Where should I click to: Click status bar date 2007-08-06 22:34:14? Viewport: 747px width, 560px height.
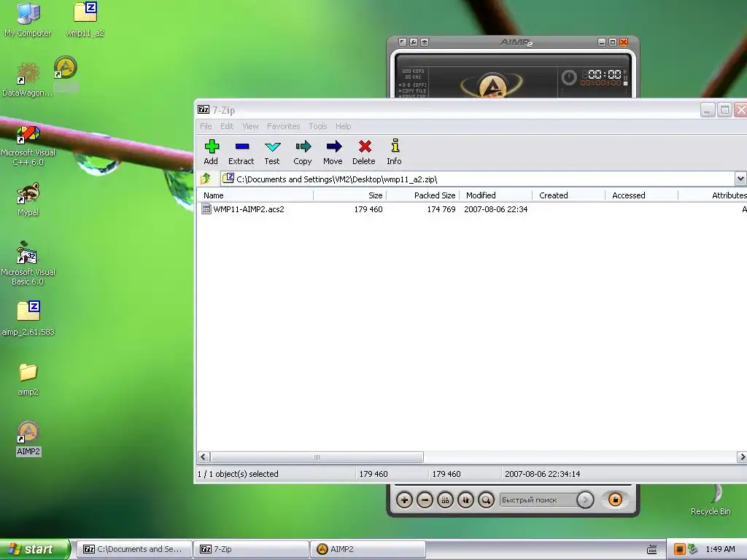[542, 474]
